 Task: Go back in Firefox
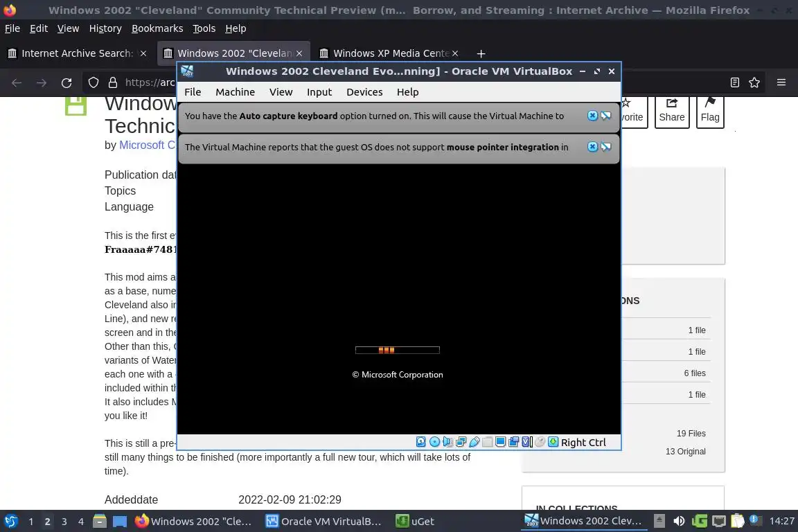(x=17, y=82)
